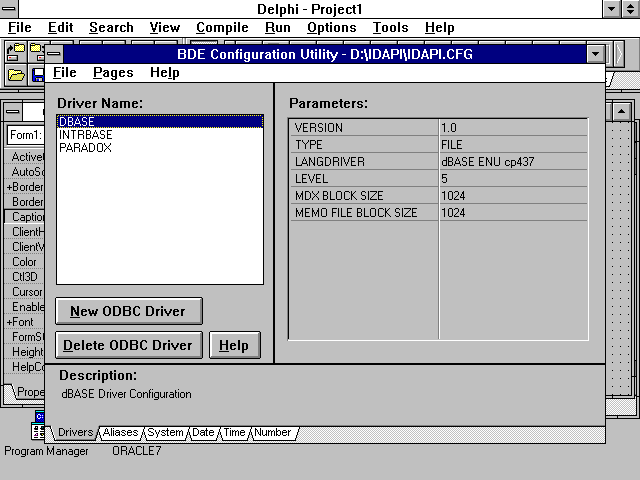Click the Program Manager icon on the desktop

pyautogui.click(x=40, y=431)
